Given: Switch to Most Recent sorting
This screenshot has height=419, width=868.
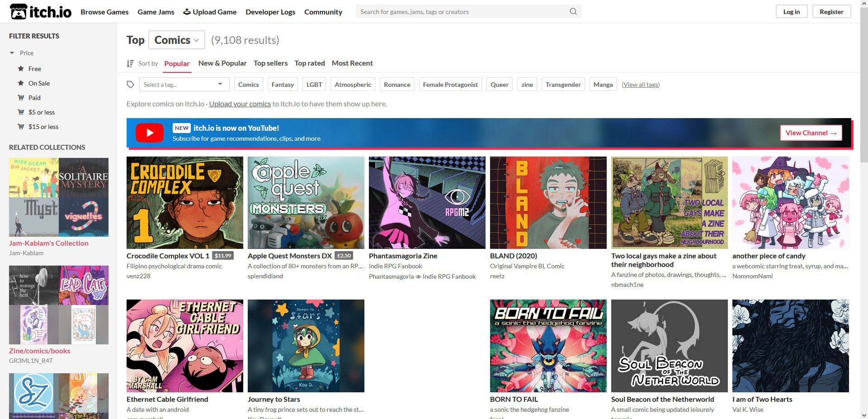Looking at the screenshot, I should 352,63.
